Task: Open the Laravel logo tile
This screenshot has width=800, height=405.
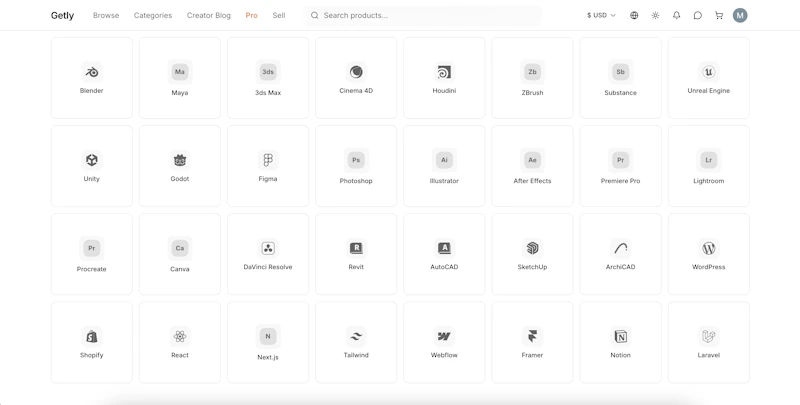Action: pos(709,342)
